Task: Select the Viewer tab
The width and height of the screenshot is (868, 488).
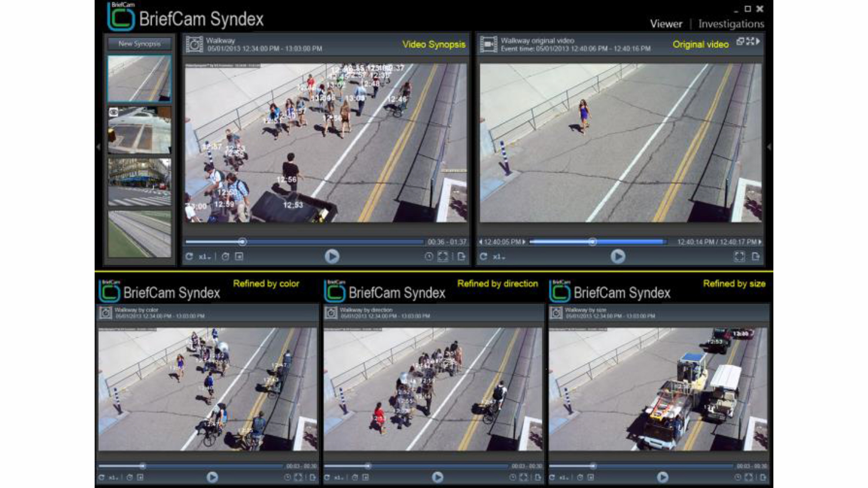Action: [666, 24]
